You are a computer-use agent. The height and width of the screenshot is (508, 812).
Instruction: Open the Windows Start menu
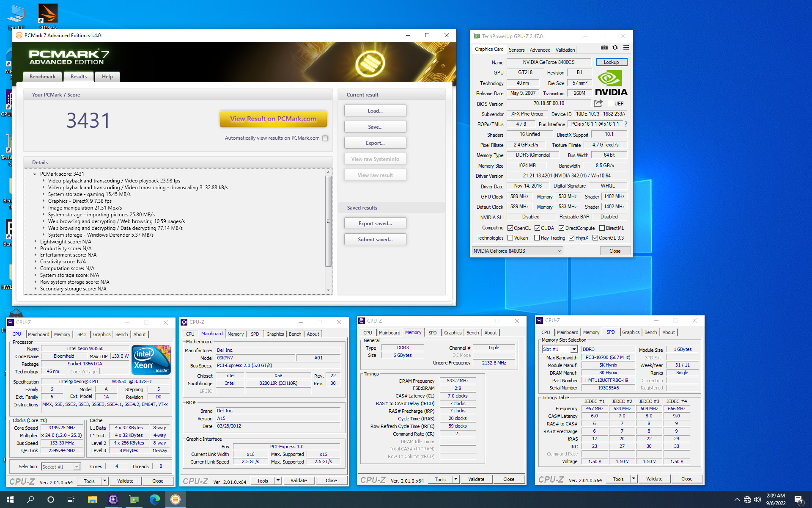tap(10, 500)
